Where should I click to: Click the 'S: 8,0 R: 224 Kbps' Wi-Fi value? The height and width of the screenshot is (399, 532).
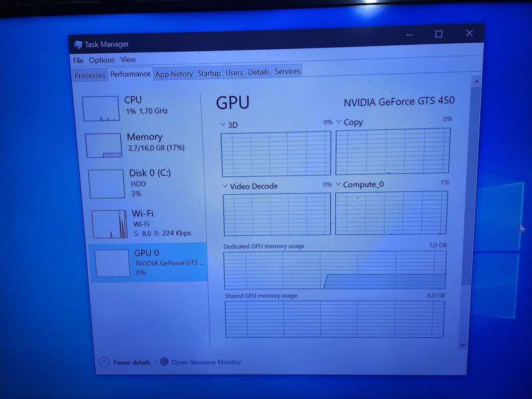(x=162, y=233)
